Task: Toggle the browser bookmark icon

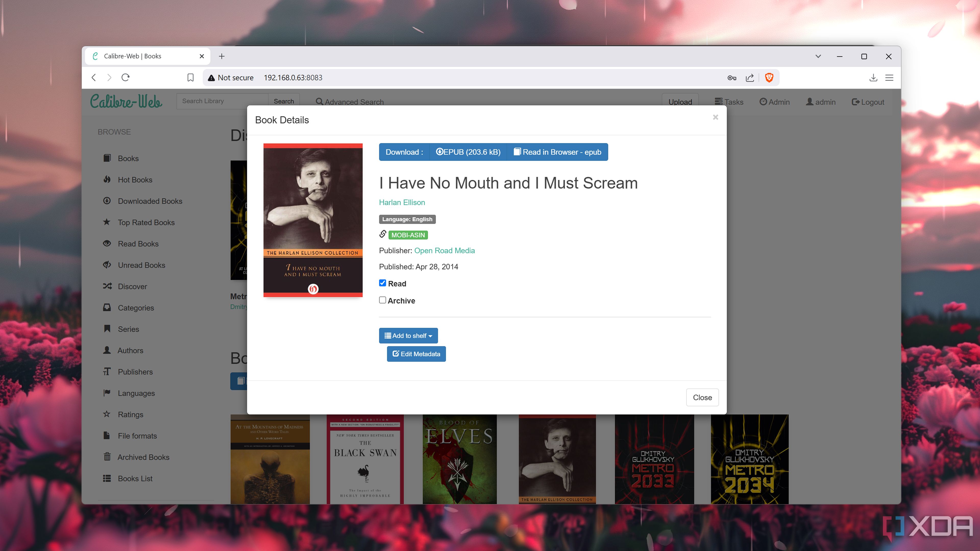Action: tap(190, 78)
